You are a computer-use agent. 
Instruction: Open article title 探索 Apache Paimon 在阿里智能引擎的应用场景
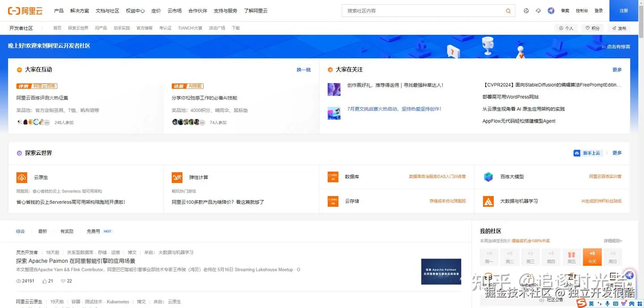coord(76,261)
